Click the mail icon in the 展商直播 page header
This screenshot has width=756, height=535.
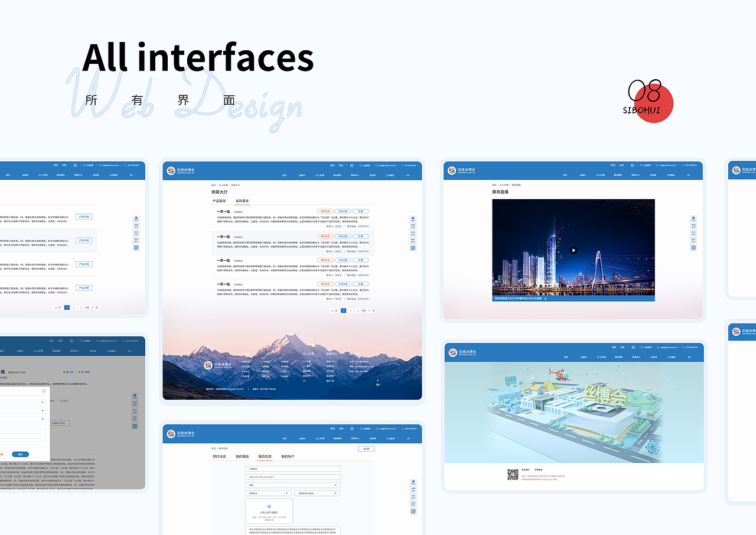pyautogui.click(x=657, y=166)
